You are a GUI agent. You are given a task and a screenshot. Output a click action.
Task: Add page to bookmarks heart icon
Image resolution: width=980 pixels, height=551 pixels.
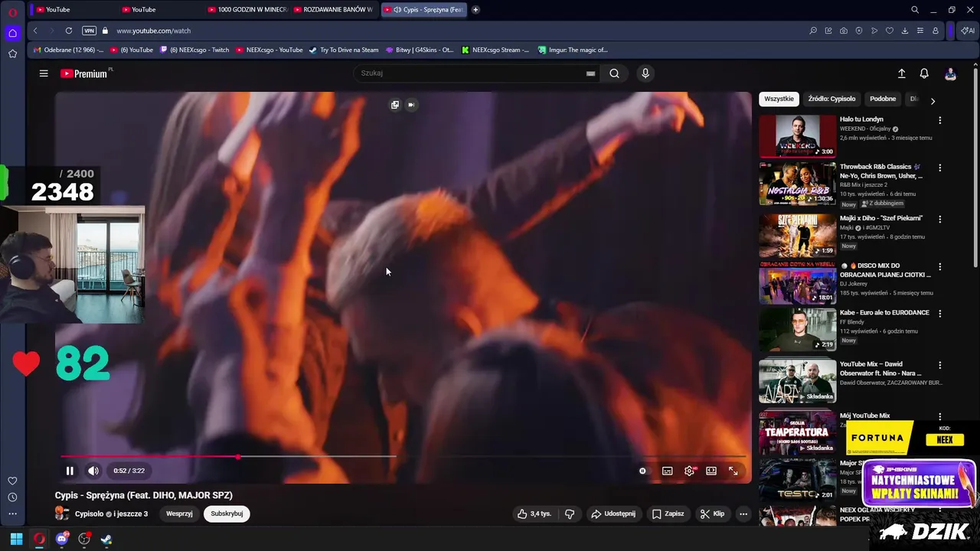pos(890,31)
